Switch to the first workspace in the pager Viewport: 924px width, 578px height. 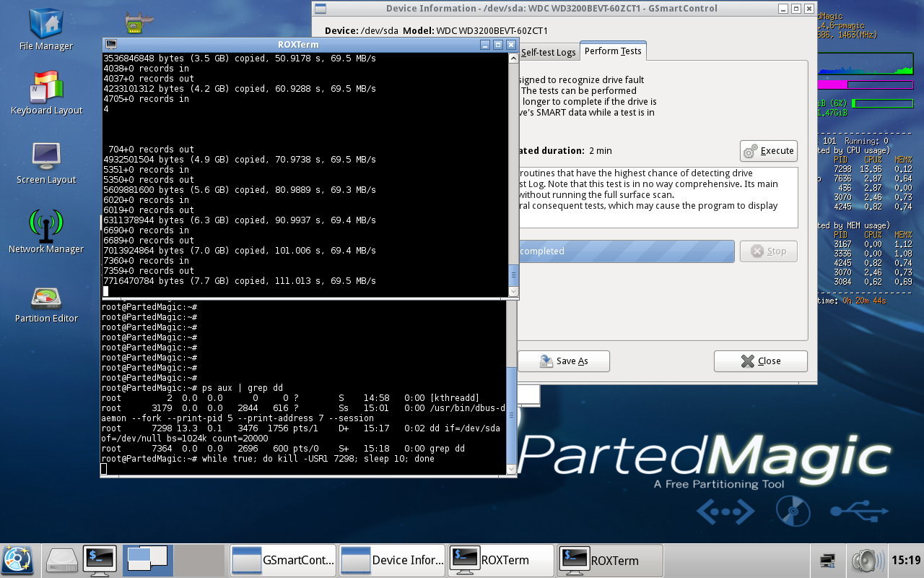148,560
